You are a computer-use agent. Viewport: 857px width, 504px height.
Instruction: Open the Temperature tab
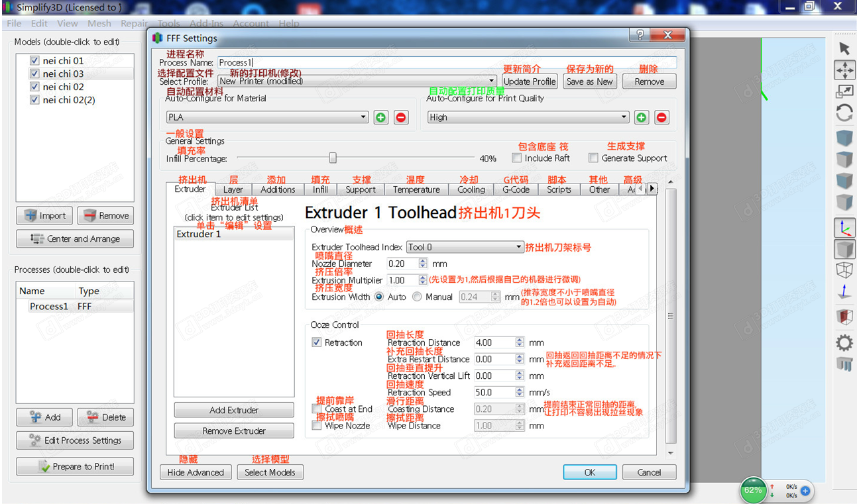(416, 189)
